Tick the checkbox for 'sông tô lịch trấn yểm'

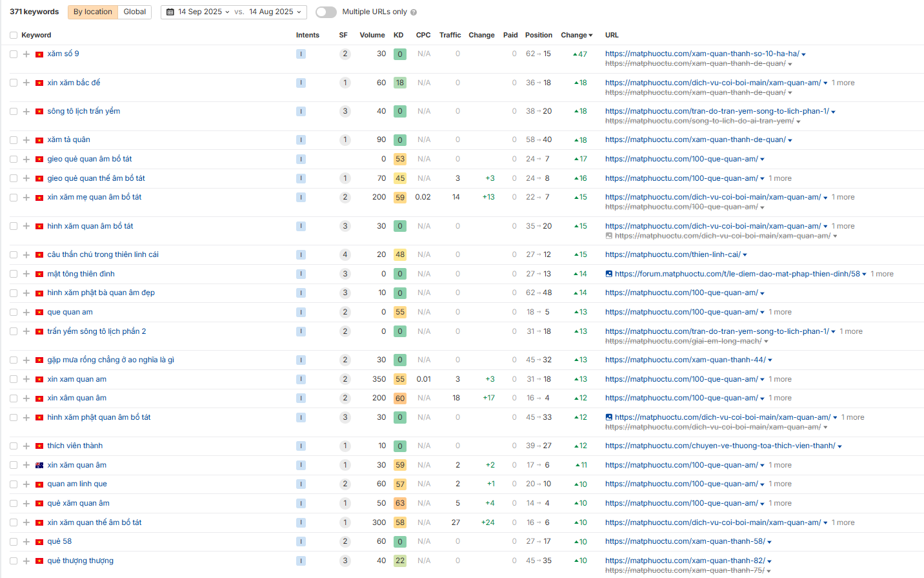[14, 112]
